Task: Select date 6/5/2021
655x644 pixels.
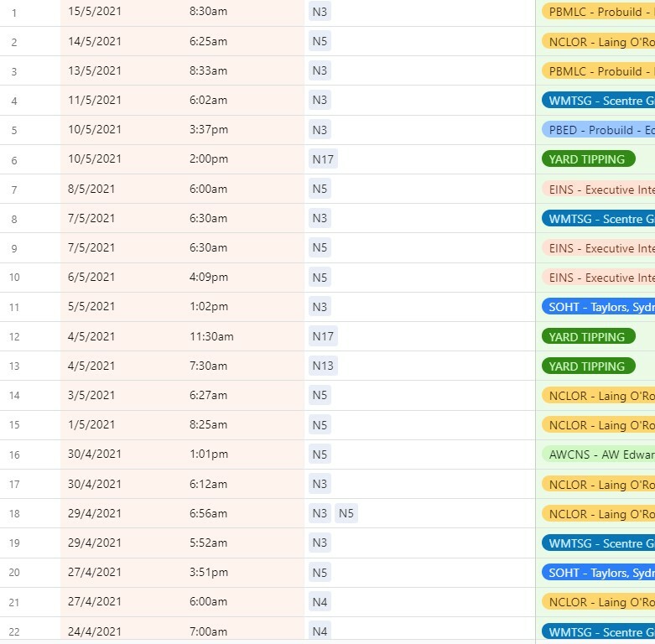Action: 91,277
